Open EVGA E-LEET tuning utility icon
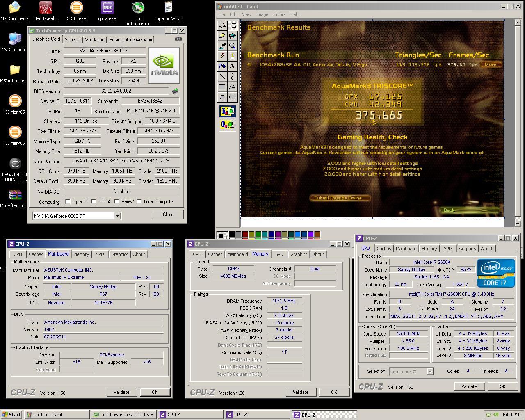 [15, 170]
